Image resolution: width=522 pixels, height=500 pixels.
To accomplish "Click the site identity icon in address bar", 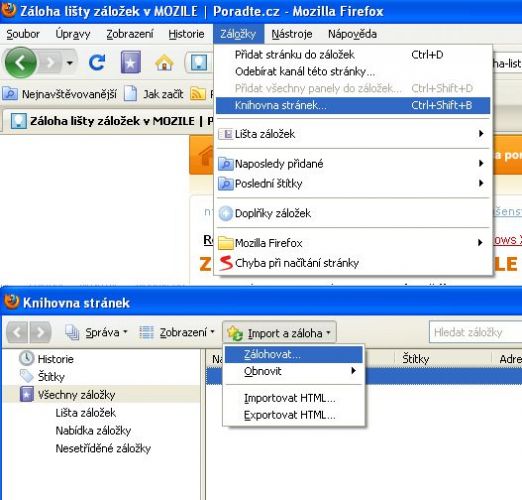I will pyautogui.click(x=199, y=62).
